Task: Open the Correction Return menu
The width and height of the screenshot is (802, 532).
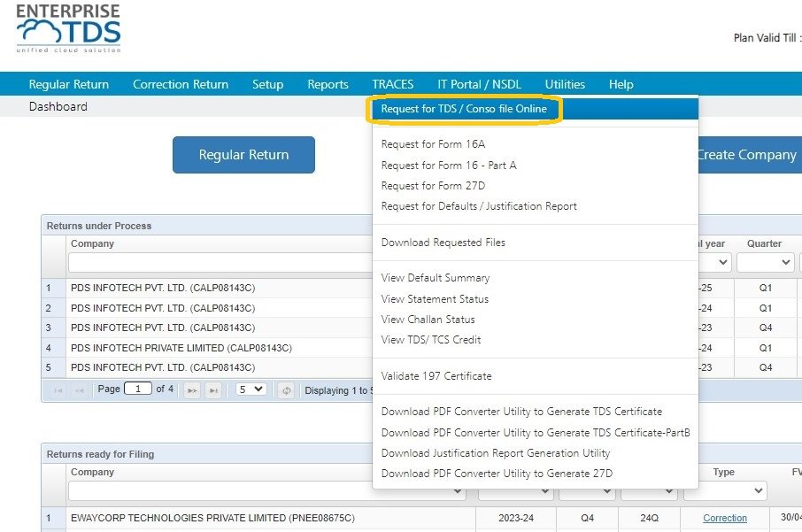Action: [x=181, y=84]
